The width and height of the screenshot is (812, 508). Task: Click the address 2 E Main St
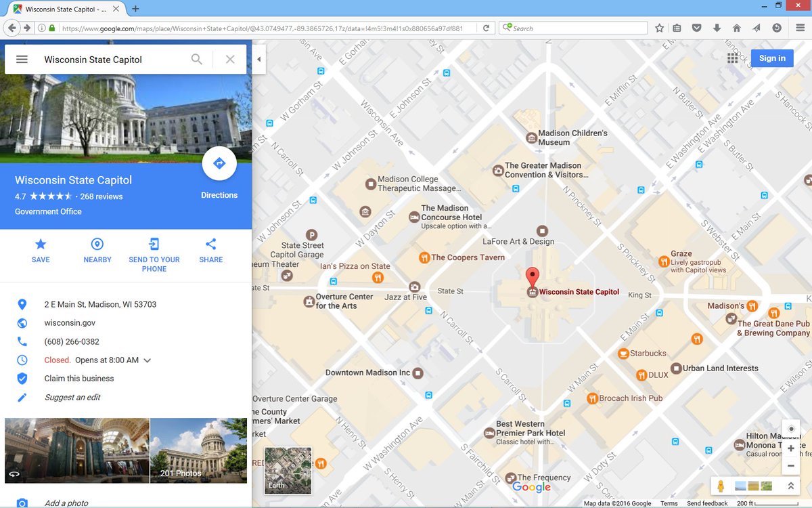tap(100, 305)
